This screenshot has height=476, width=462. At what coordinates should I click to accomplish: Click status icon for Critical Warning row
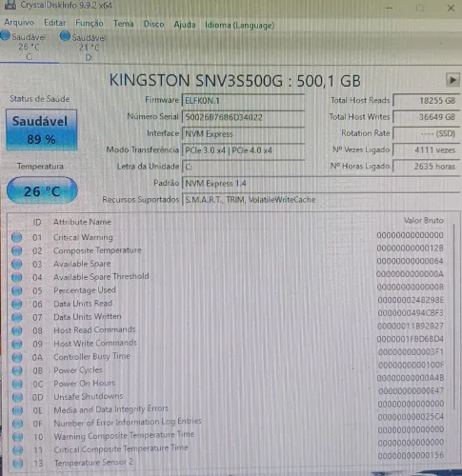[16, 237]
